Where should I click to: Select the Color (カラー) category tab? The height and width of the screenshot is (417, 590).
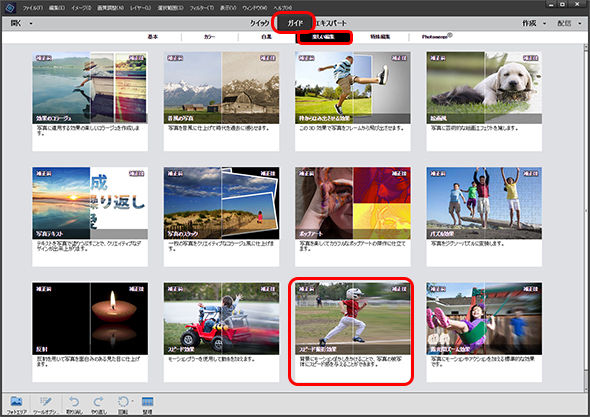tap(210, 37)
